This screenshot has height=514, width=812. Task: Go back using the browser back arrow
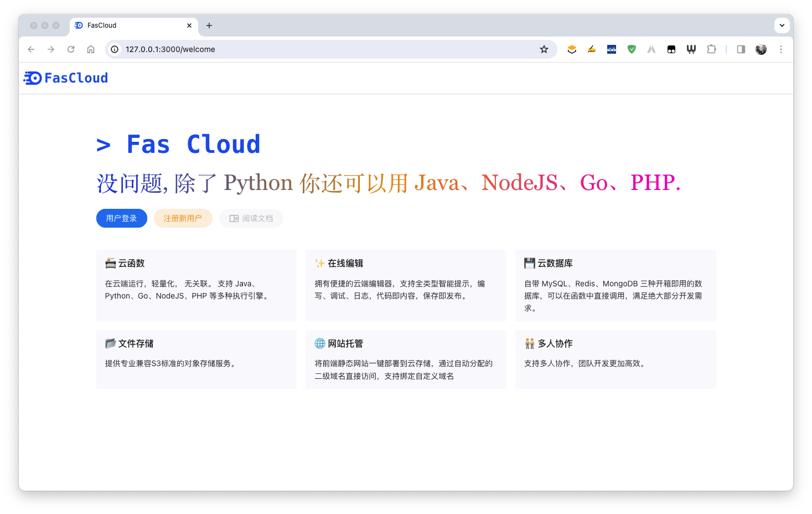[x=31, y=49]
